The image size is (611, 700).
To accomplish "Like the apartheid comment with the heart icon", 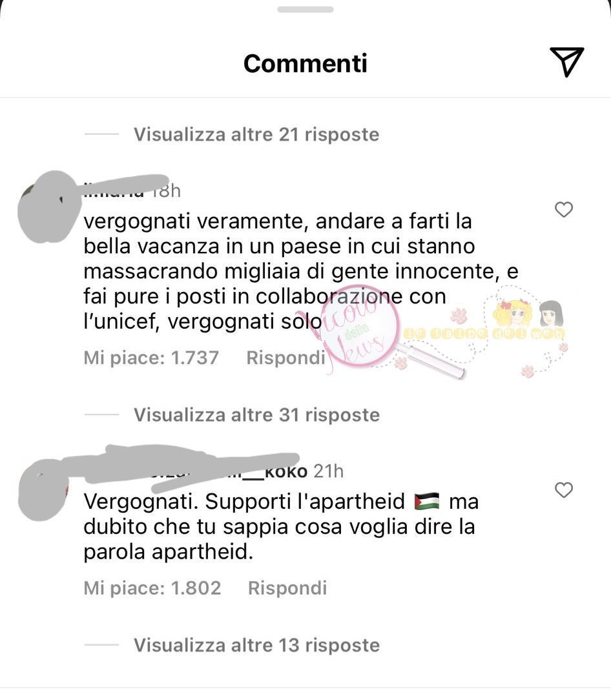I will (x=564, y=490).
